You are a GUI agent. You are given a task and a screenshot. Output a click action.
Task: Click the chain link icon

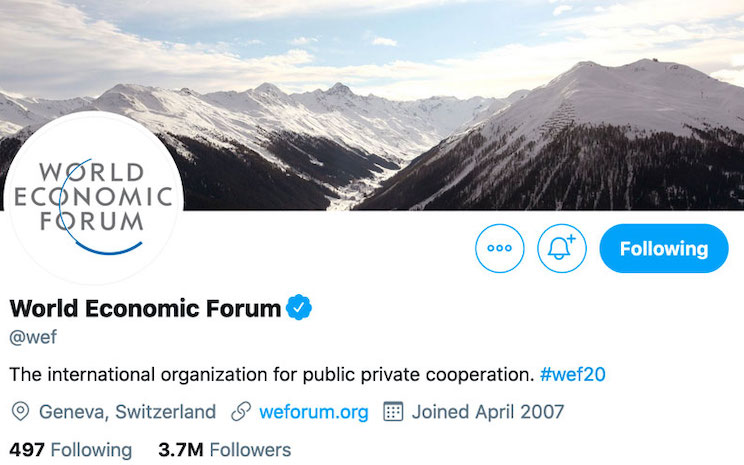click(x=240, y=412)
